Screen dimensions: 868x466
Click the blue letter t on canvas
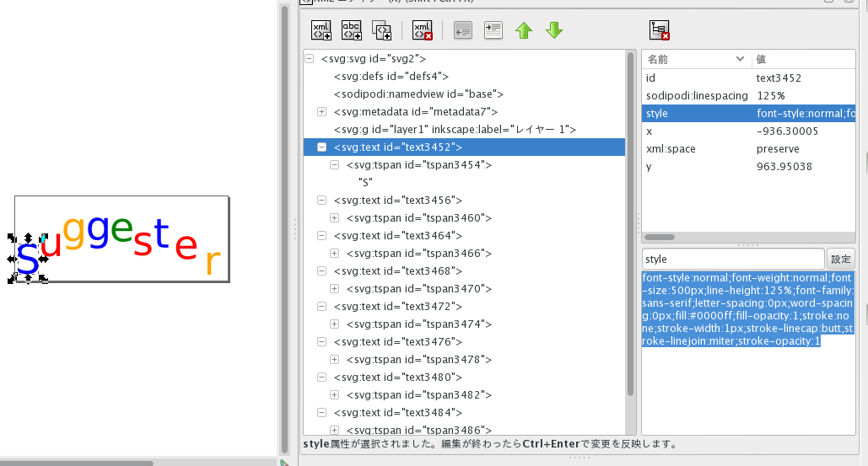pos(161,233)
